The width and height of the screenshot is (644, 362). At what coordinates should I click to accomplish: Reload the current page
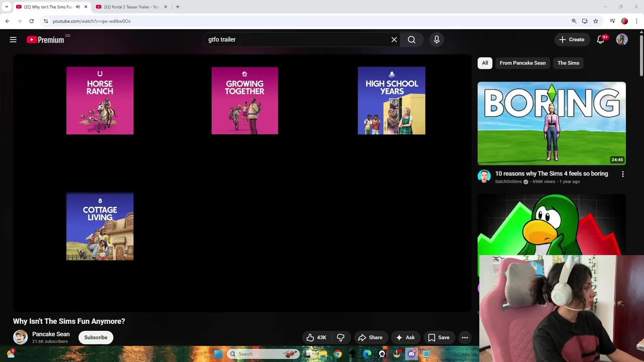[31, 21]
